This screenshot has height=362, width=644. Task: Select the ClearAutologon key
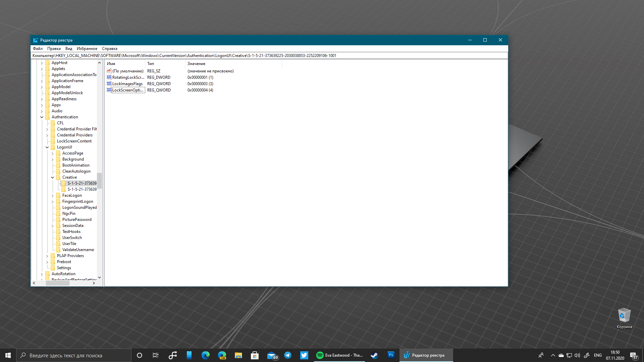click(x=76, y=171)
